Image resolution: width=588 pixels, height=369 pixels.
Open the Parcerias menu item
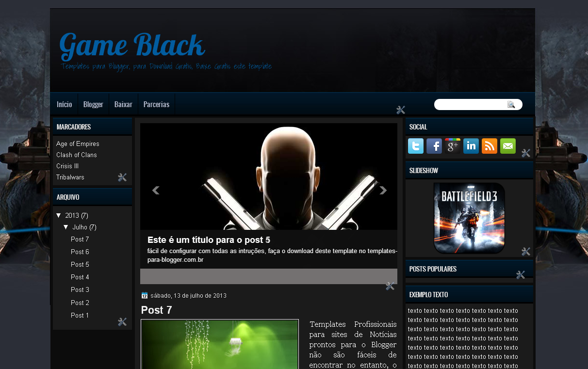tap(156, 104)
